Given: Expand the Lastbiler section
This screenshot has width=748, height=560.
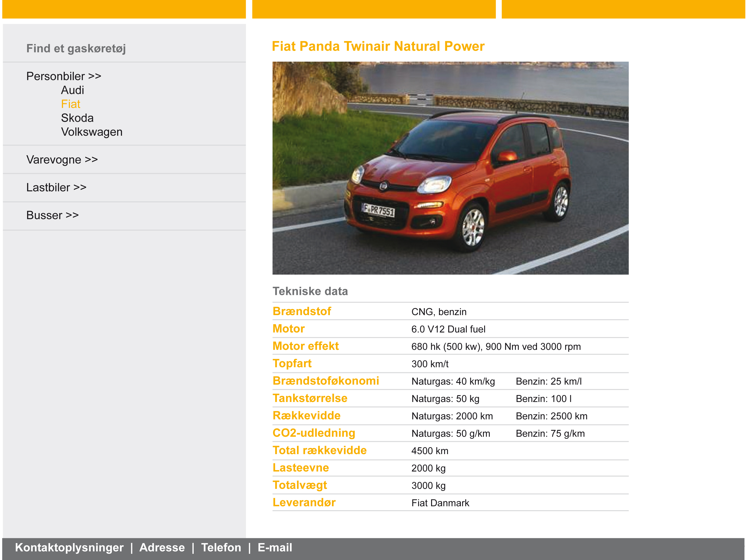Looking at the screenshot, I should tap(56, 187).
